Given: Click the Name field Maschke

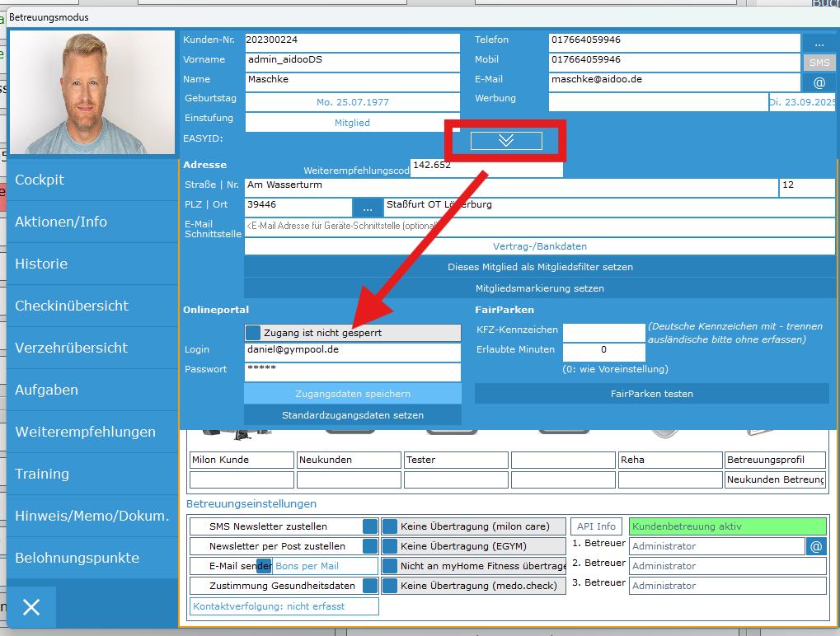Looking at the screenshot, I should (352, 82).
